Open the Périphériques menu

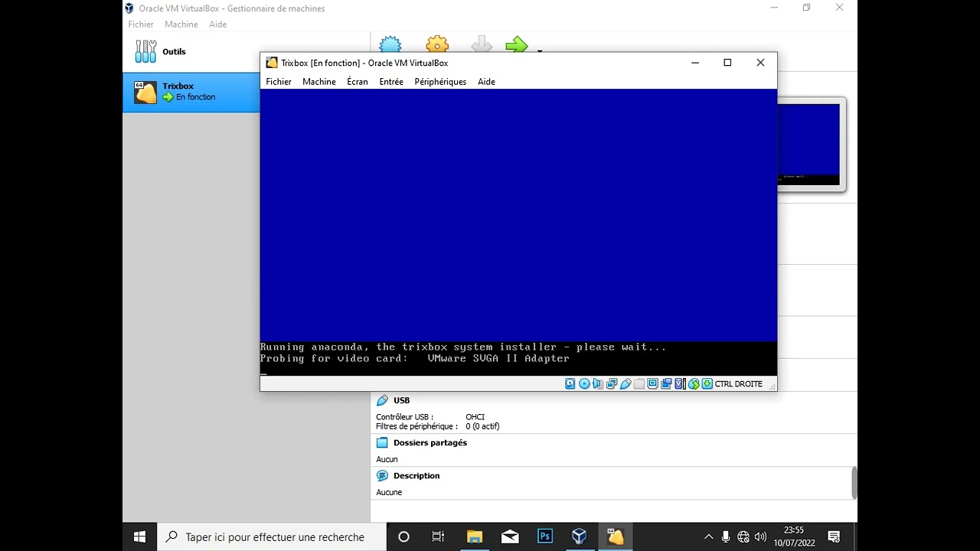point(440,82)
